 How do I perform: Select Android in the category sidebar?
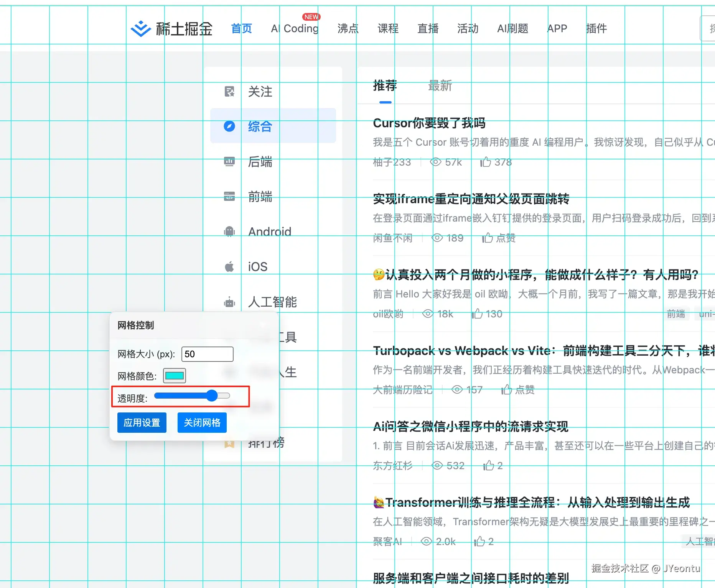(273, 231)
